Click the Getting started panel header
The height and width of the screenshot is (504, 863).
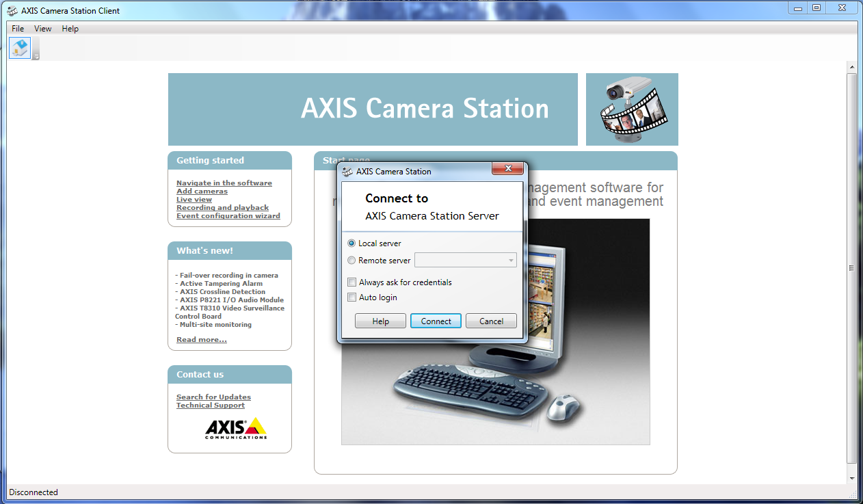230,161
